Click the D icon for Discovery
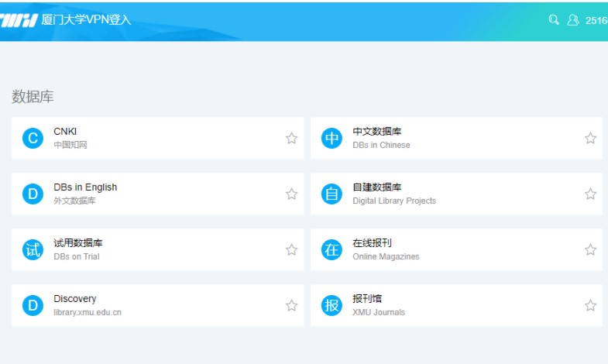Image resolution: width=608 pixels, height=364 pixels. point(33,305)
